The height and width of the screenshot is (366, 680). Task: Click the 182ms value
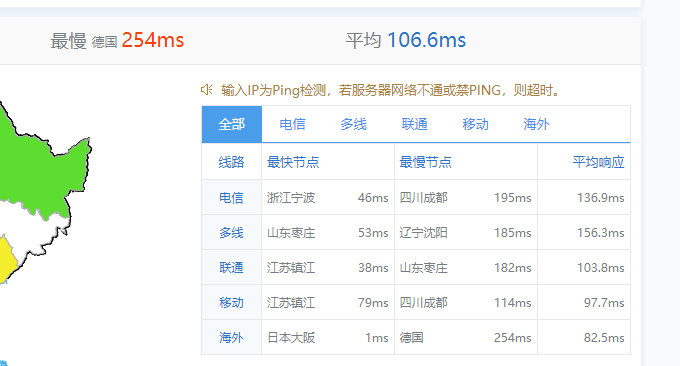[513, 268]
